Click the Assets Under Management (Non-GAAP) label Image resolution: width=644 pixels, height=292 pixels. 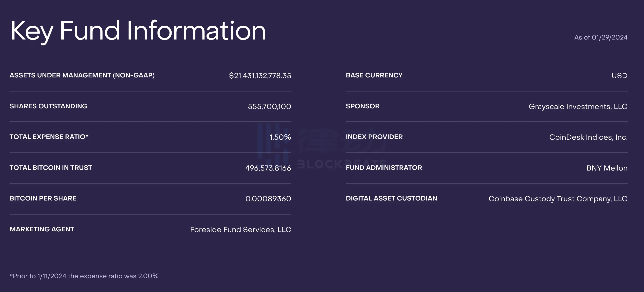pos(82,75)
